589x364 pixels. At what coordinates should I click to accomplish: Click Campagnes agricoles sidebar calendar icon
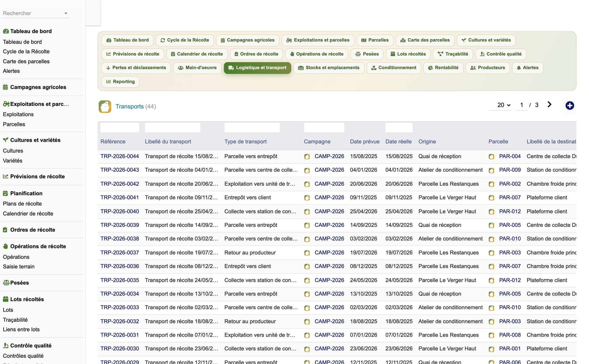click(5, 87)
